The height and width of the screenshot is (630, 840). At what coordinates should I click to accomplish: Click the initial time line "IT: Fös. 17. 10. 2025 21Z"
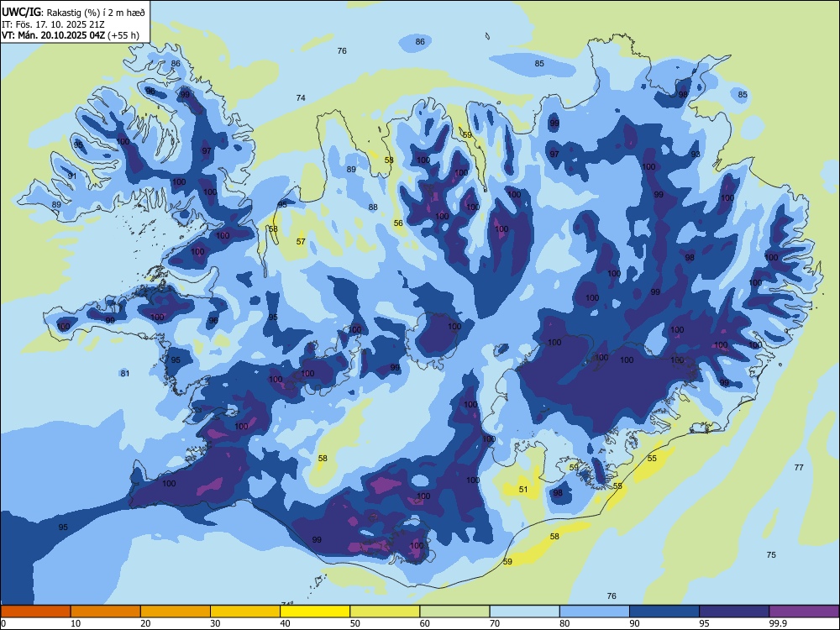(52, 24)
